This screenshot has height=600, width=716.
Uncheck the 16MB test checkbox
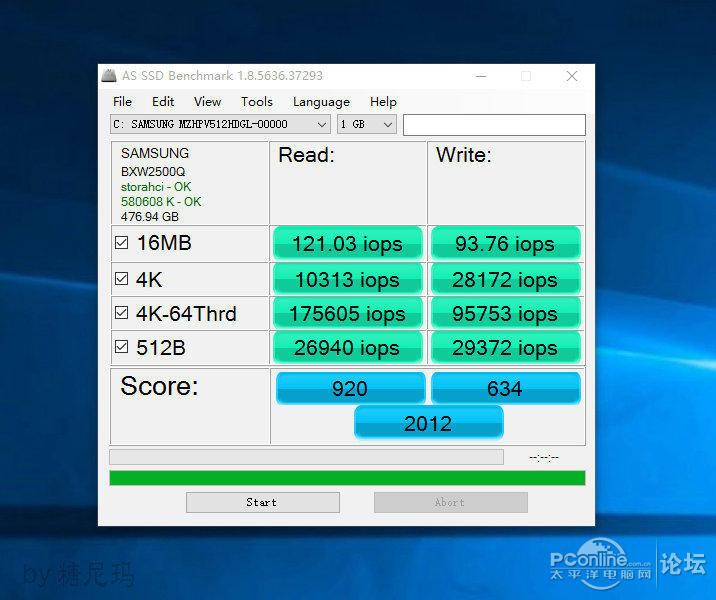[121, 242]
